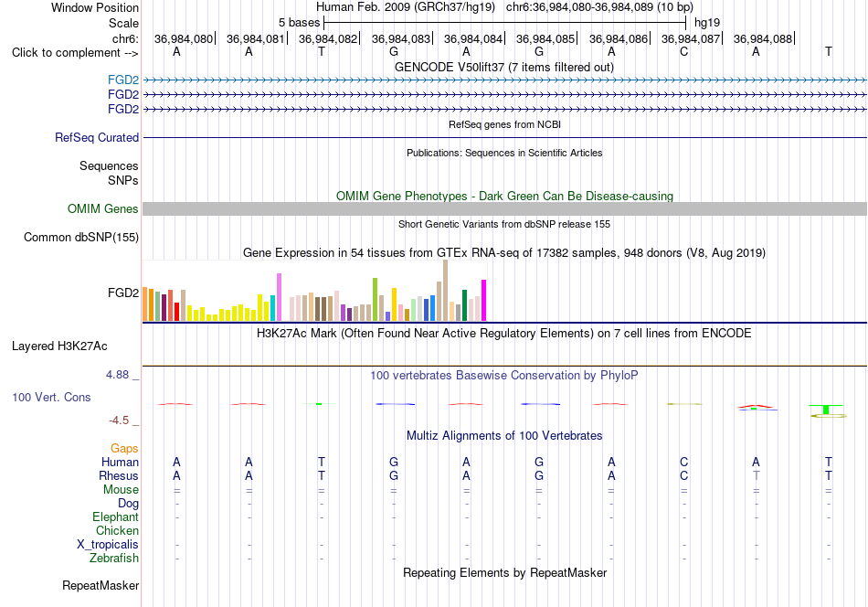Click the tall violet-pink bar in GTEx chart

pyautogui.click(x=279, y=297)
